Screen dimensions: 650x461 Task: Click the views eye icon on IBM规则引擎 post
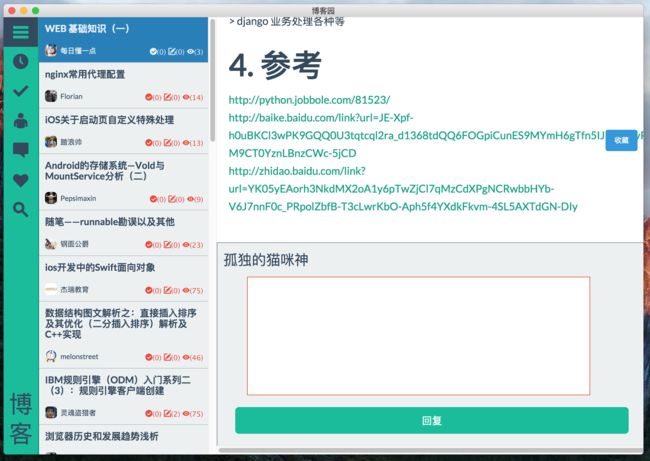pyautogui.click(x=186, y=413)
